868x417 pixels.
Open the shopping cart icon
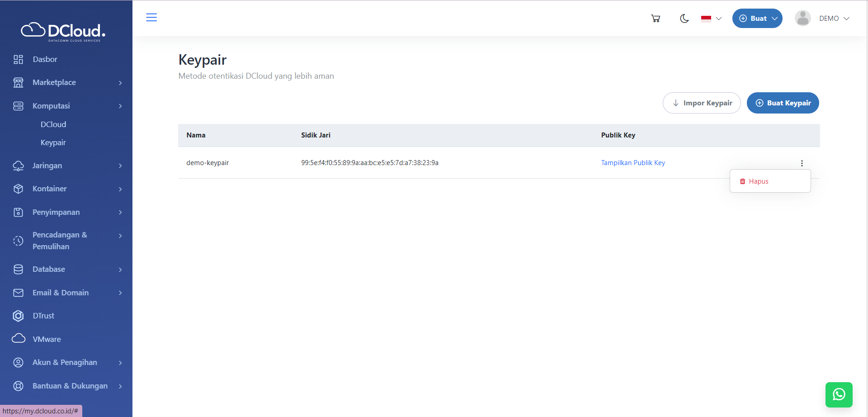point(656,19)
